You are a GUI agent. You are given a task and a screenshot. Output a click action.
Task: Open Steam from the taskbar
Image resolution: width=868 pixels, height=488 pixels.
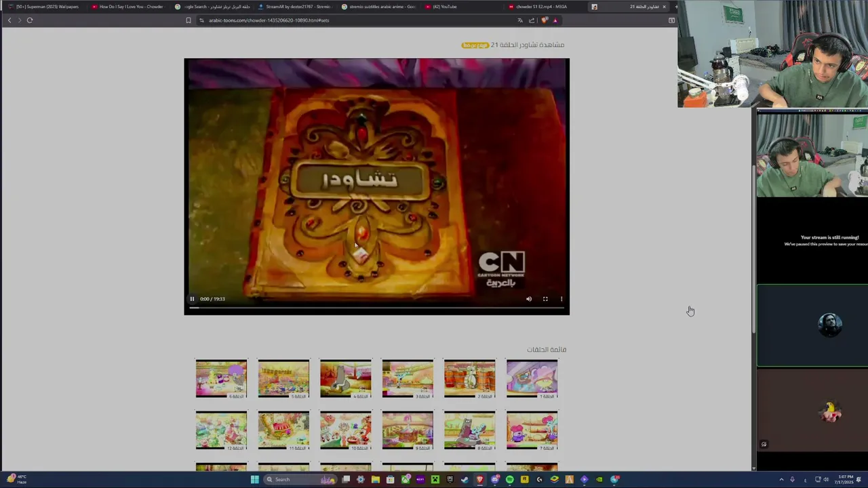click(465, 479)
